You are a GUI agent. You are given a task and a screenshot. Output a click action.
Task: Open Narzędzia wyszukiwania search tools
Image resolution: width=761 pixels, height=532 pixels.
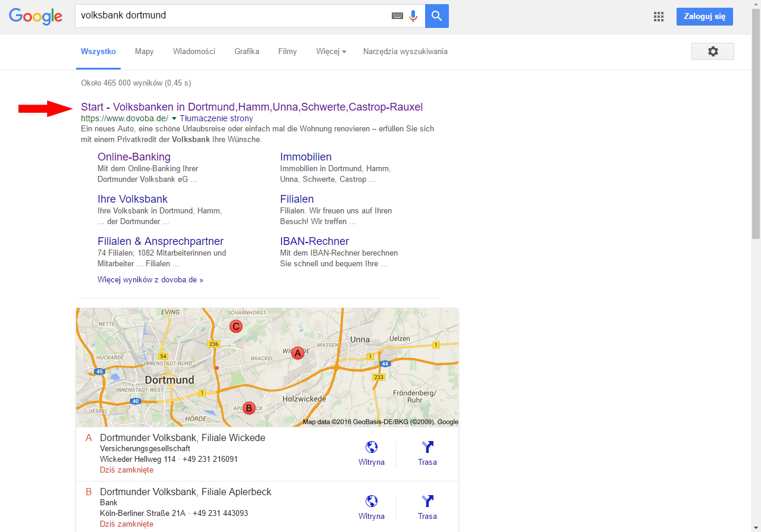pyautogui.click(x=405, y=52)
